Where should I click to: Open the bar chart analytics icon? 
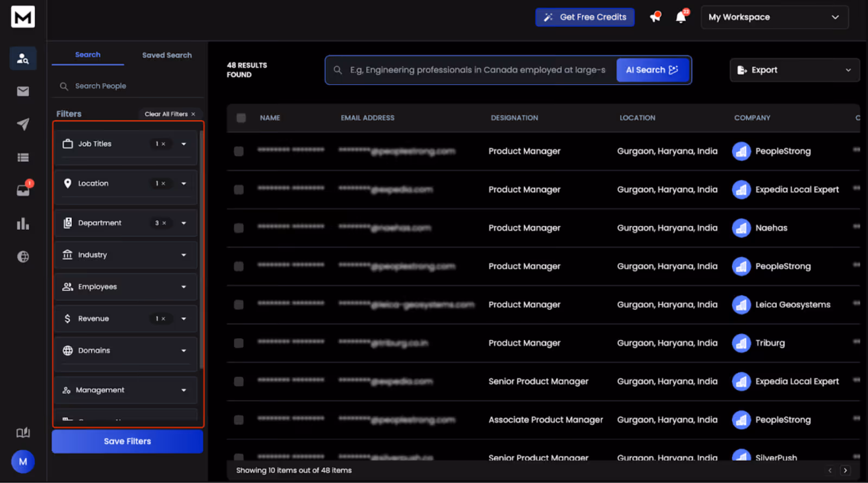(x=23, y=223)
